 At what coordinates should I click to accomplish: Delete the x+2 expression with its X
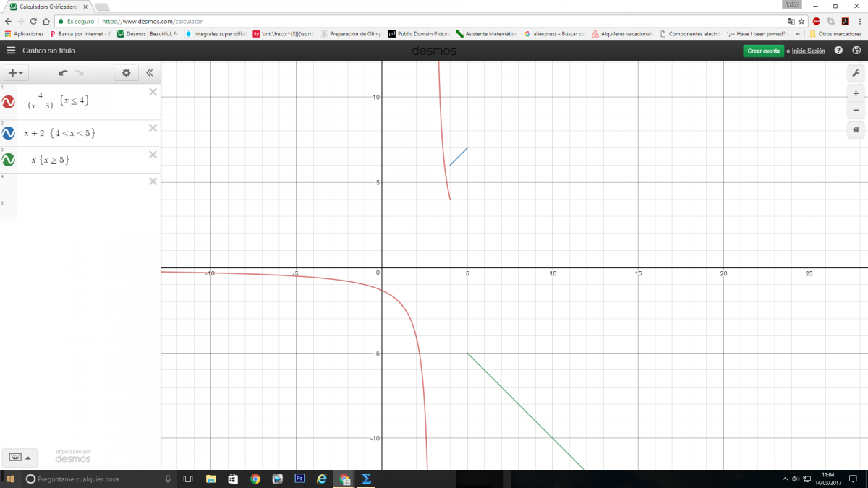pos(153,128)
